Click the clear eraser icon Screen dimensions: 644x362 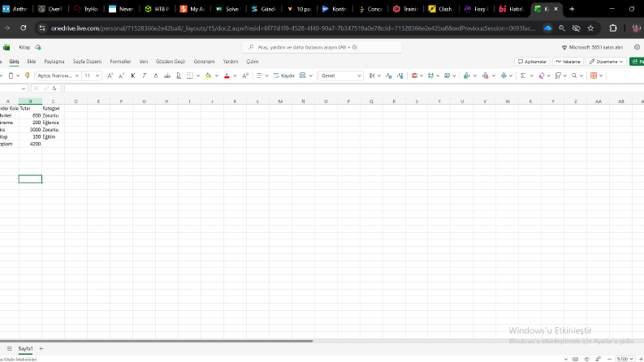click(x=542, y=75)
